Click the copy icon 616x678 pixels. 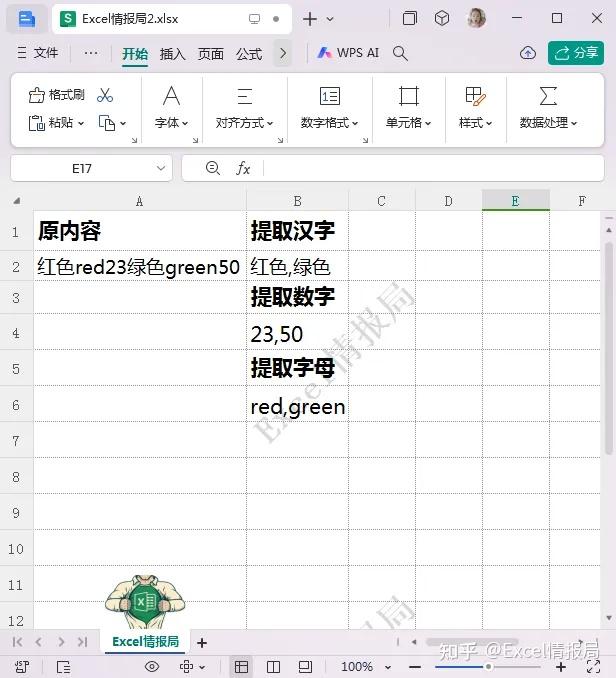click(107, 123)
